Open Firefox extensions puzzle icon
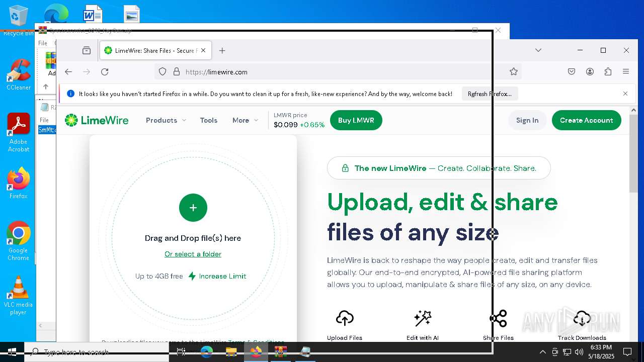 608,72
